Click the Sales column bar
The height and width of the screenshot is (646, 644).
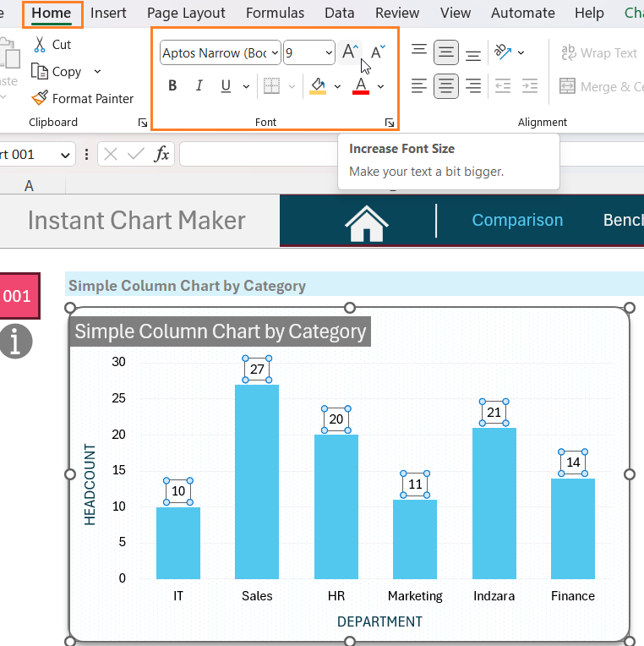click(257, 482)
